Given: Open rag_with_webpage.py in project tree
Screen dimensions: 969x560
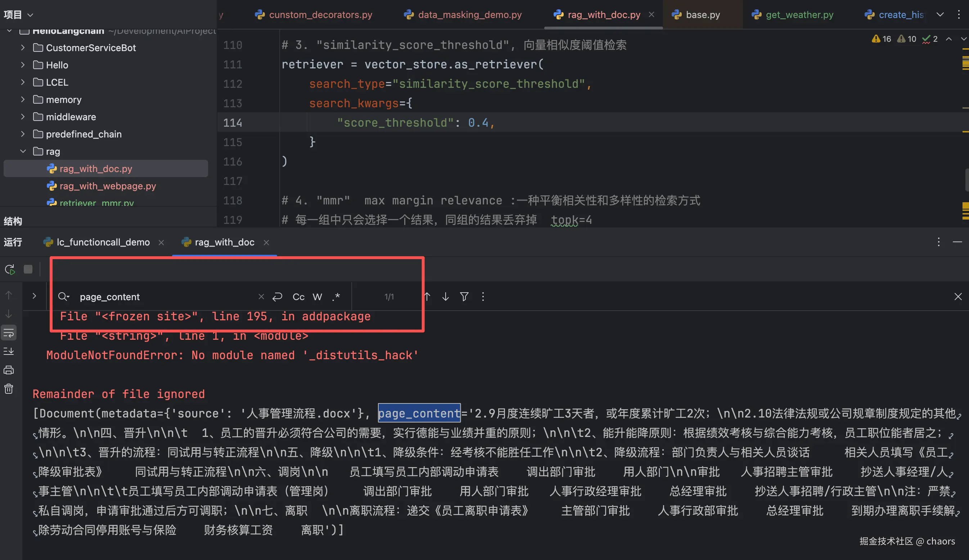Looking at the screenshot, I should point(108,186).
